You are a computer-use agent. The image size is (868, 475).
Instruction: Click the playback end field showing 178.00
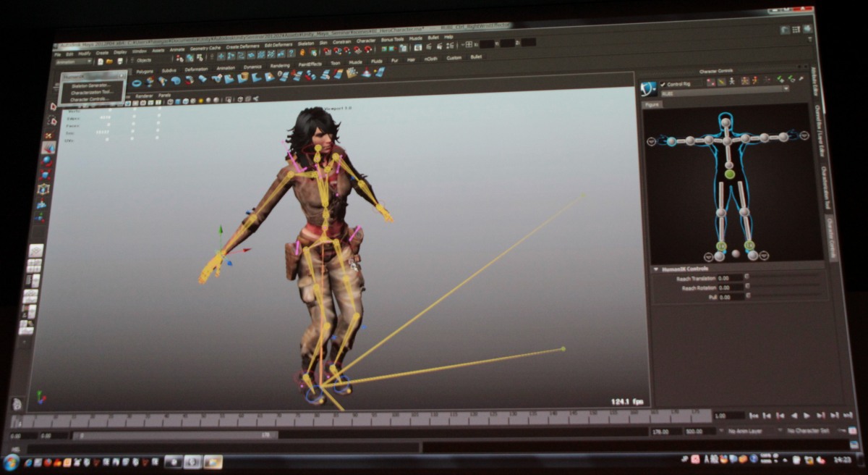(x=666, y=432)
